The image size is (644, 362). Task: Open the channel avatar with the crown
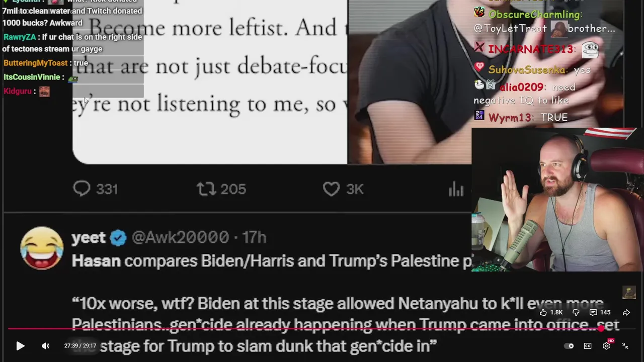coord(629,292)
